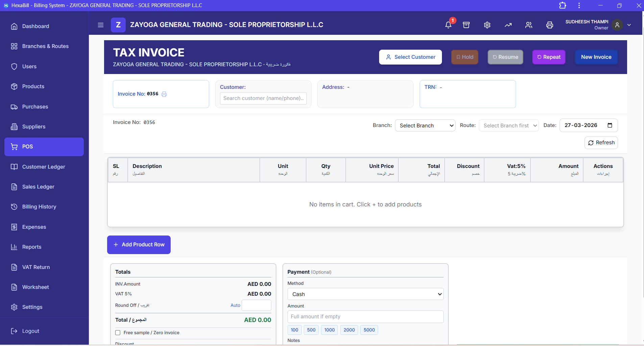Enable Free sample / Zero invoice checkbox
This screenshot has width=644, height=346.
118,333
